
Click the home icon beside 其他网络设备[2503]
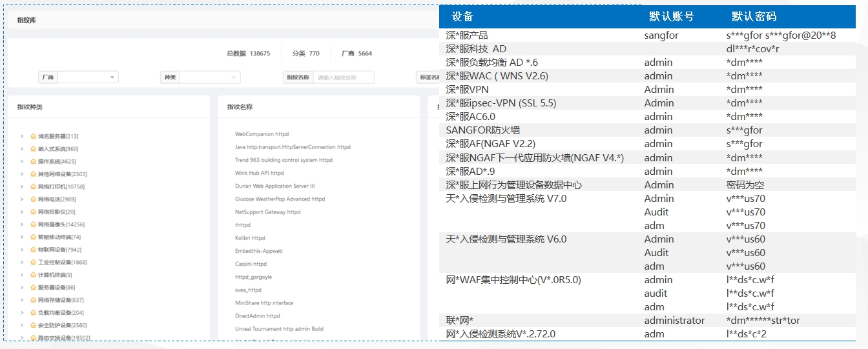point(34,174)
